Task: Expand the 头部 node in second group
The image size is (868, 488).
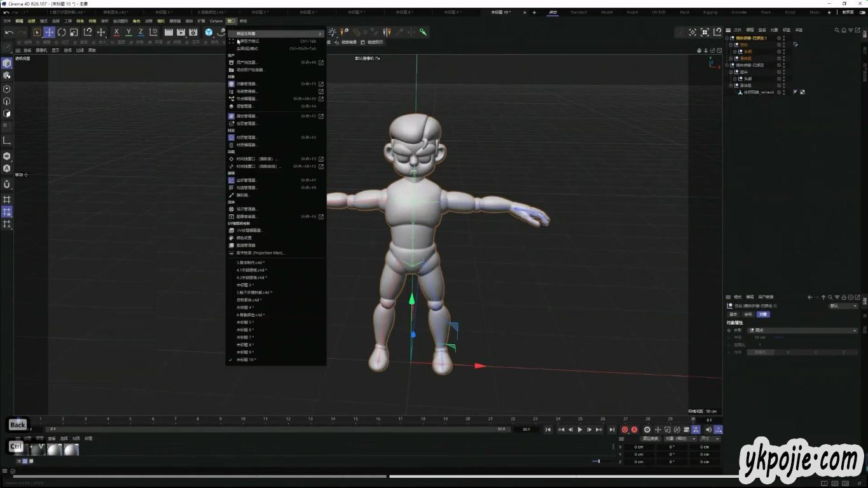Action: tap(735, 79)
